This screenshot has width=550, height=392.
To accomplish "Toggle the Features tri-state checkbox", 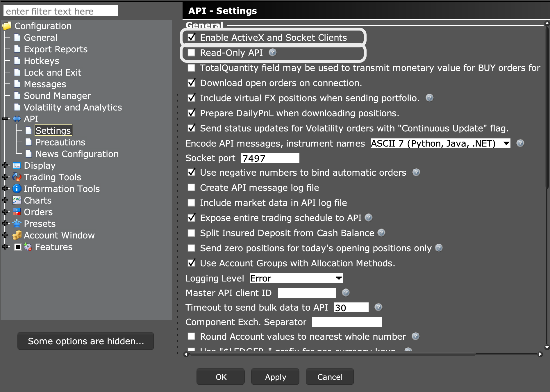I will [18, 247].
